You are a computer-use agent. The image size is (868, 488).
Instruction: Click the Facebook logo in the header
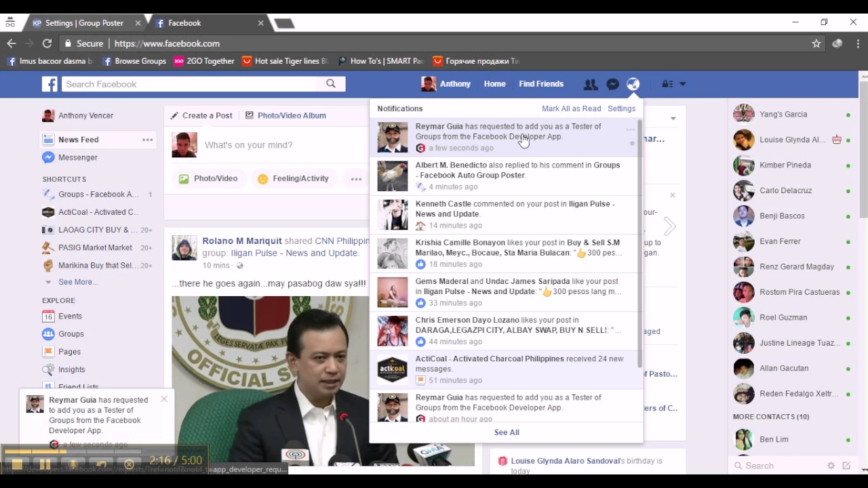tap(50, 84)
